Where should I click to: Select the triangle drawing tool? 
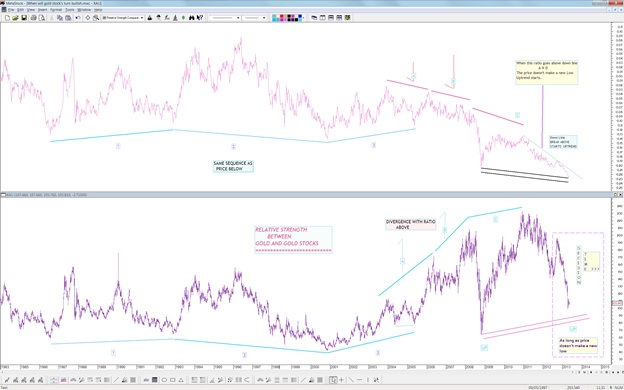point(181,380)
